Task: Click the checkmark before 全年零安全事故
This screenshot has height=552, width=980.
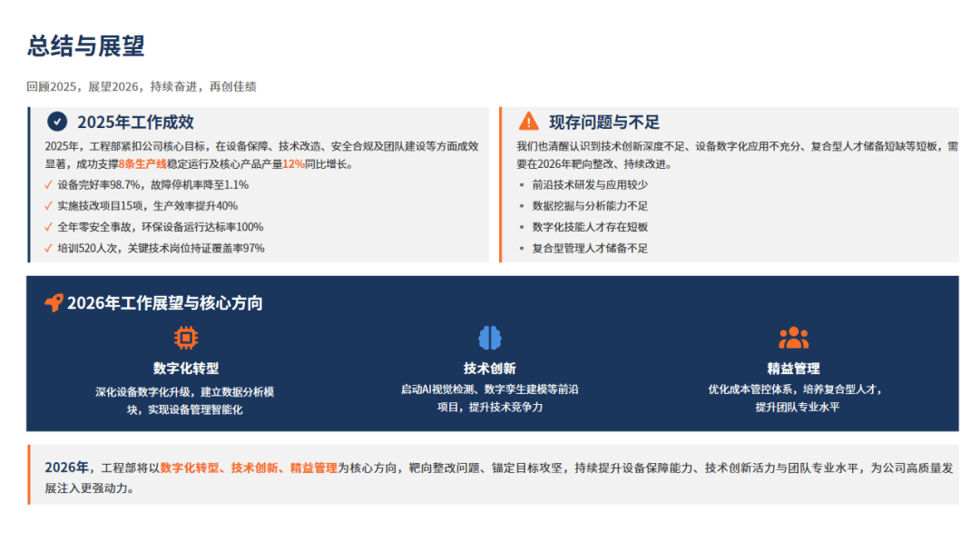Action: (x=49, y=227)
